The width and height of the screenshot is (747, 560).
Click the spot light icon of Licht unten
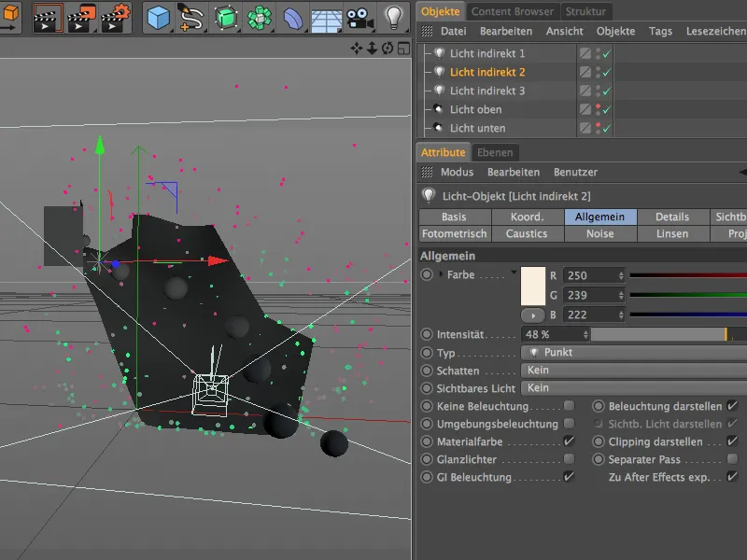pyautogui.click(x=438, y=128)
